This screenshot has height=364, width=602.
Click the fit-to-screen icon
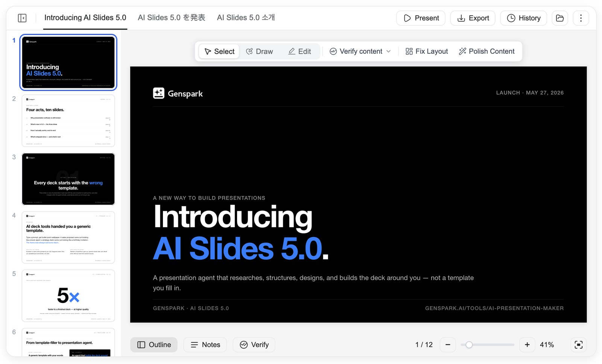coord(579,345)
